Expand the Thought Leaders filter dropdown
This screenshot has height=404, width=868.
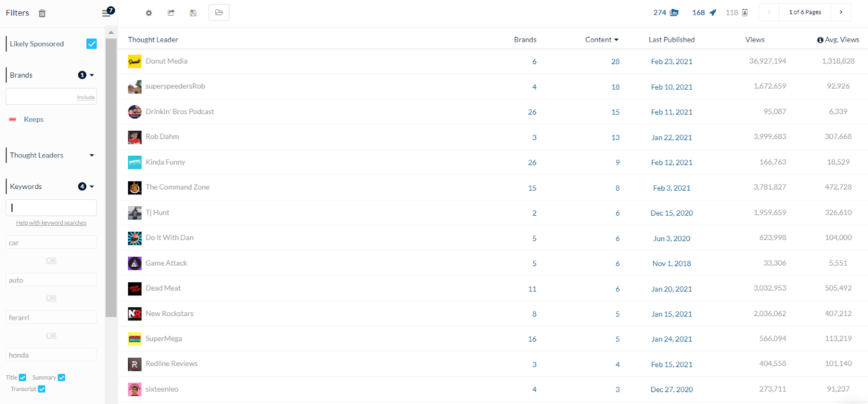coord(92,155)
